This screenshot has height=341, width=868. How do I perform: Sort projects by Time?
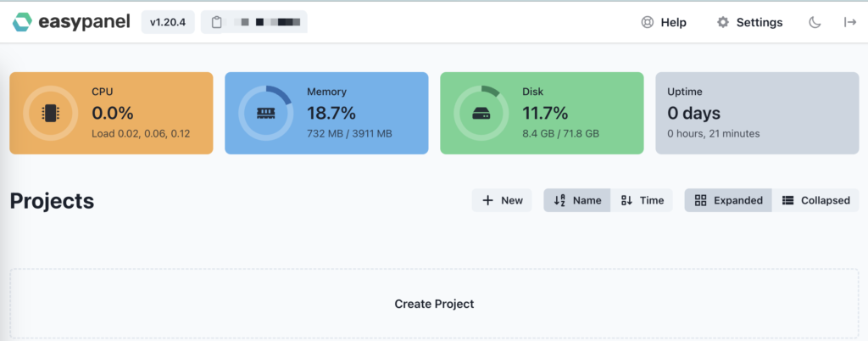pyautogui.click(x=642, y=200)
